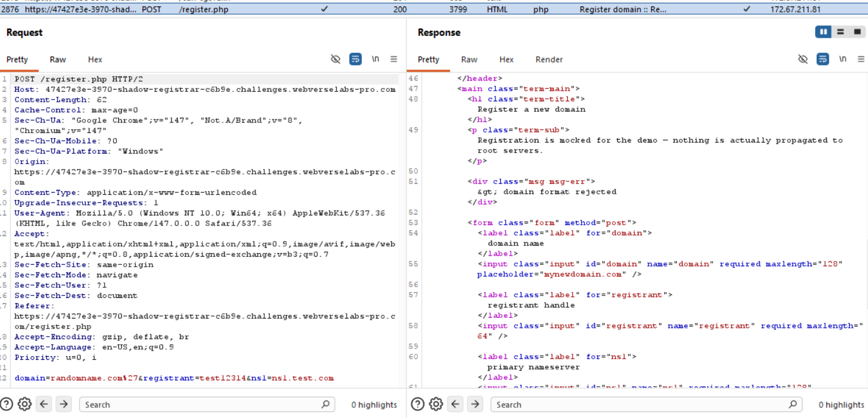Click the horizontal-split layout icon beside pause

pyautogui.click(x=840, y=32)
